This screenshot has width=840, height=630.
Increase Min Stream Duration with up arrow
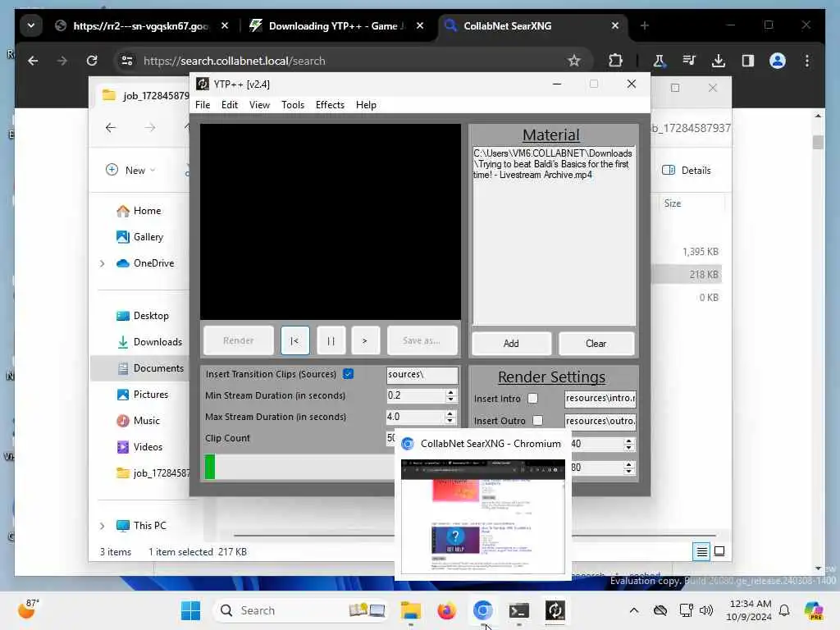click(450, 392)
